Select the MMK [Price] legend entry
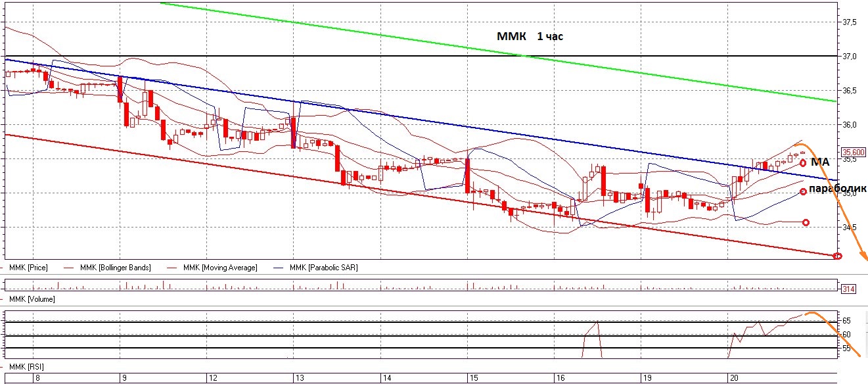Screen dimensions: 868x384 point(29,268)
